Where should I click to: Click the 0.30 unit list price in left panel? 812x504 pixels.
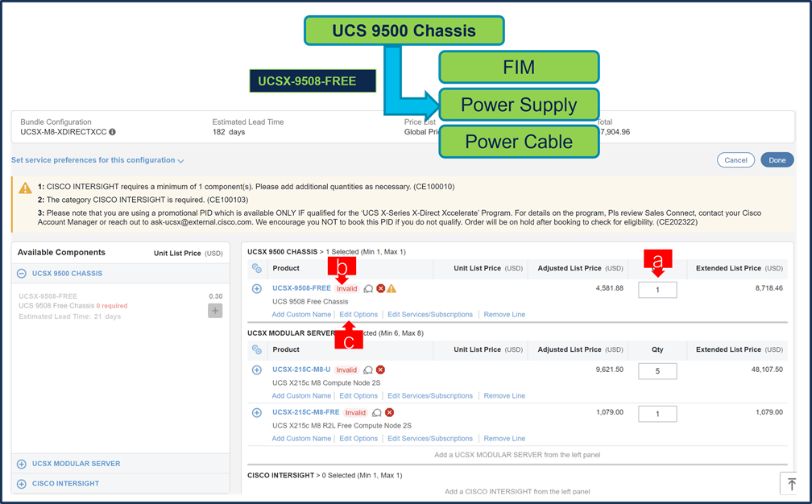tap(215, 296)
